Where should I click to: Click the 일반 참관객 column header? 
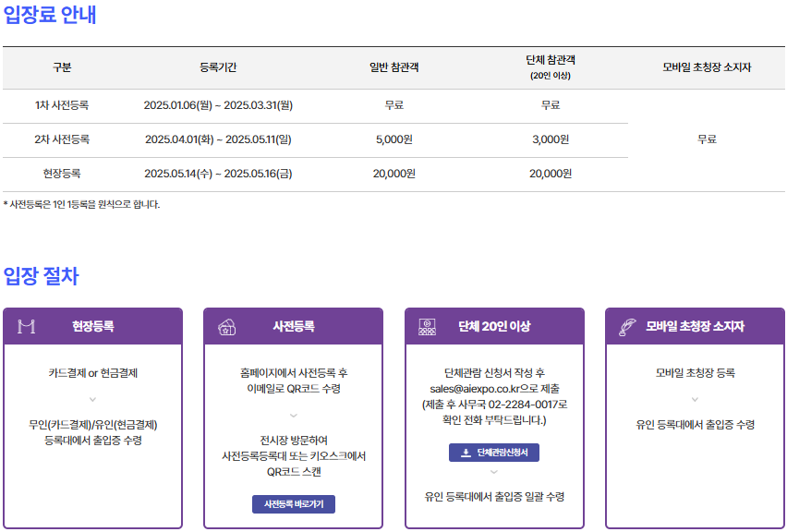[394, 67]
